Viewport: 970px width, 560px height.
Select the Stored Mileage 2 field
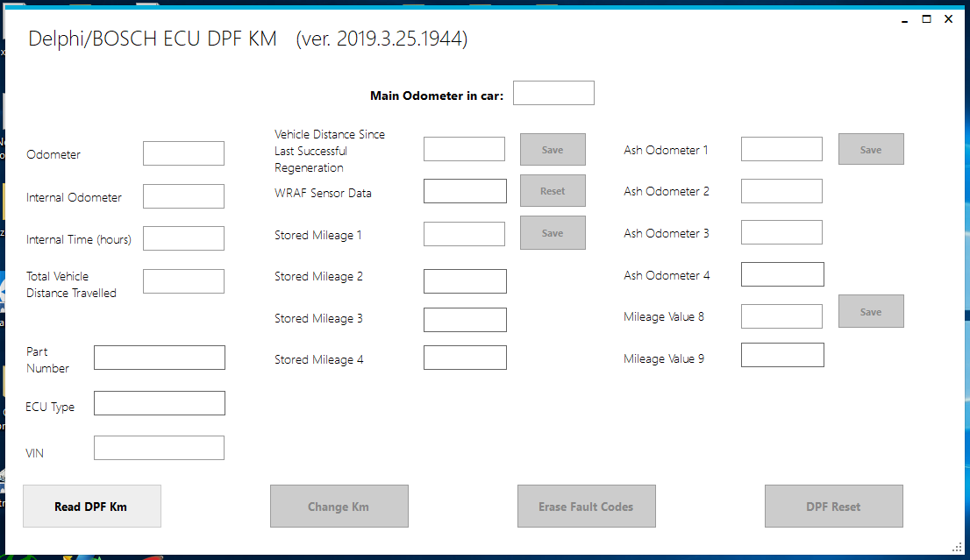point(465,281)
